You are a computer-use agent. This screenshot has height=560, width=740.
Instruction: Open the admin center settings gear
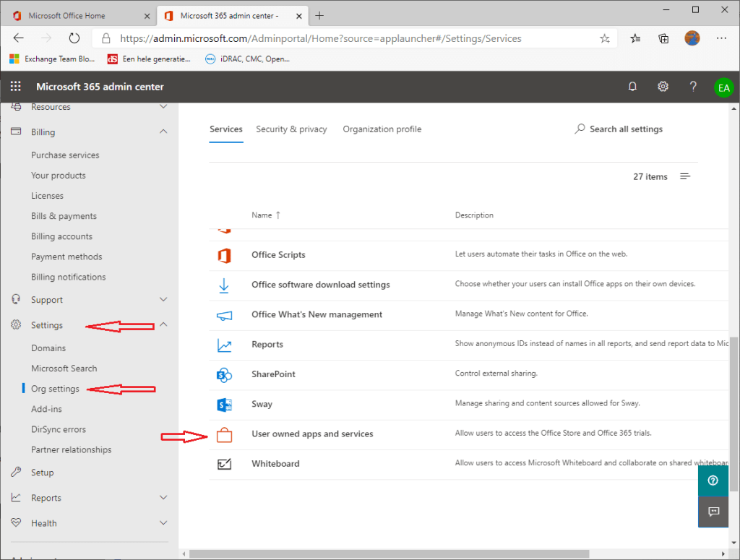coord(663,86)
